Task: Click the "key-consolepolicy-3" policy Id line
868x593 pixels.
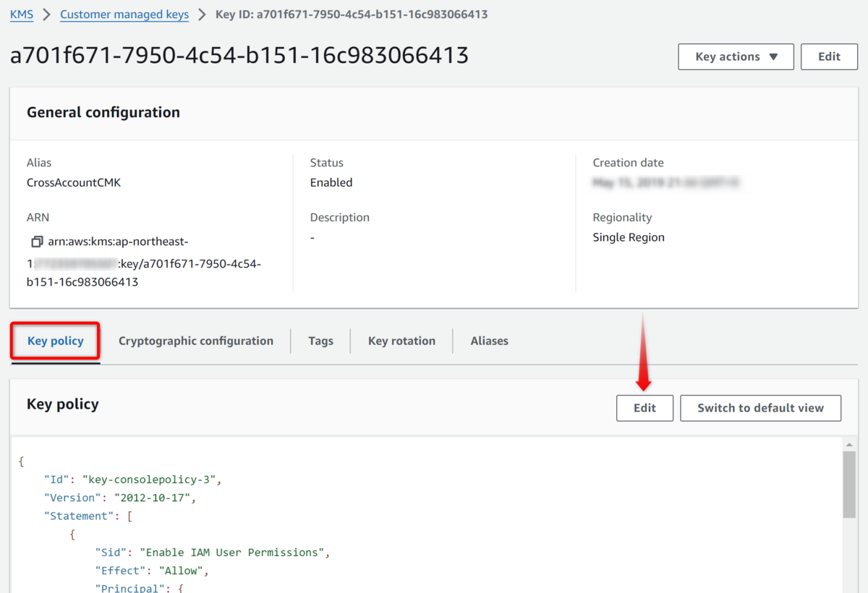Action: [x=132, y=479]
